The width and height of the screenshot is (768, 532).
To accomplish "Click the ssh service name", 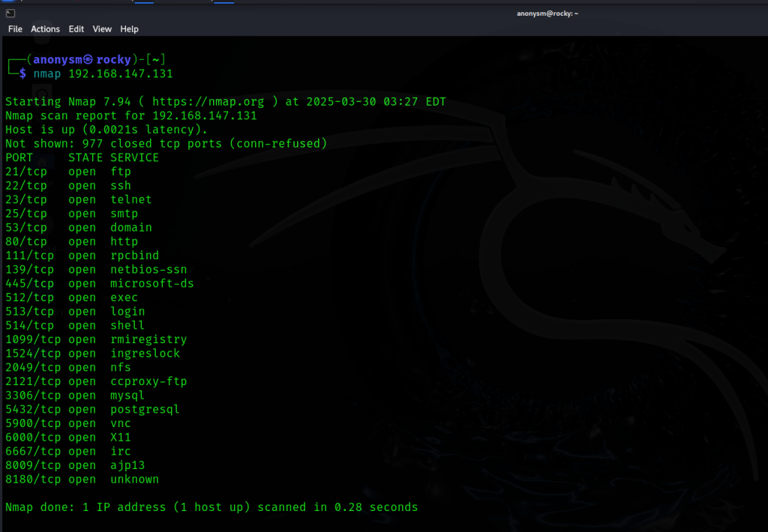I will [x=121, y=186].
